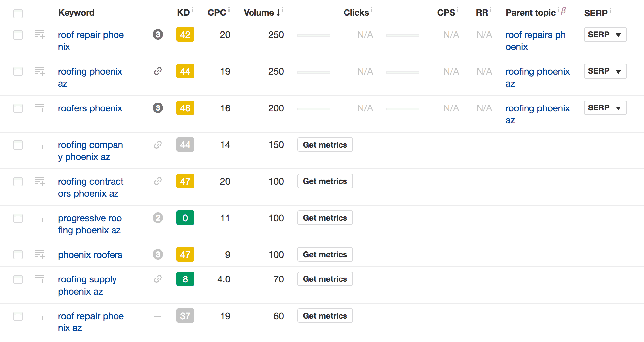Screen dimensions: 644x342
Task: Click link icon for roofing company phoenix az
Action: coord(158,145)
